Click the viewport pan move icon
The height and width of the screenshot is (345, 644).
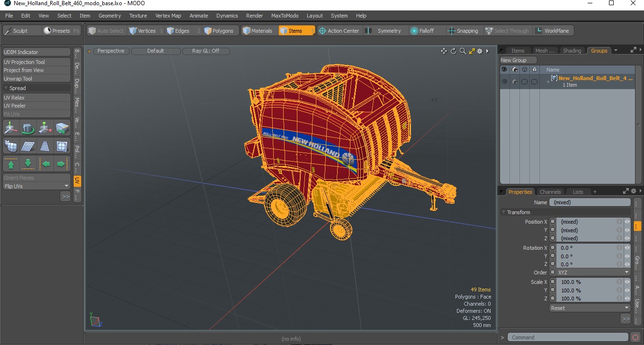[444, 51]
